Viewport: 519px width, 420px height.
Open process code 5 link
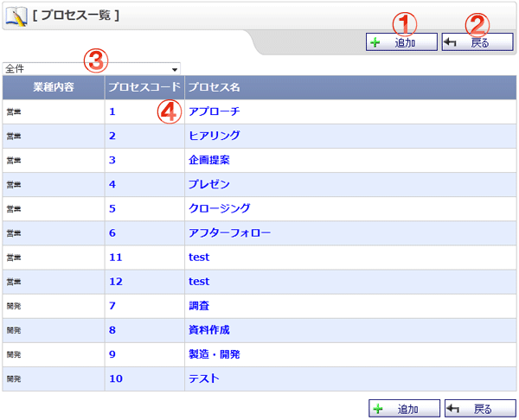tap(112, 209)
